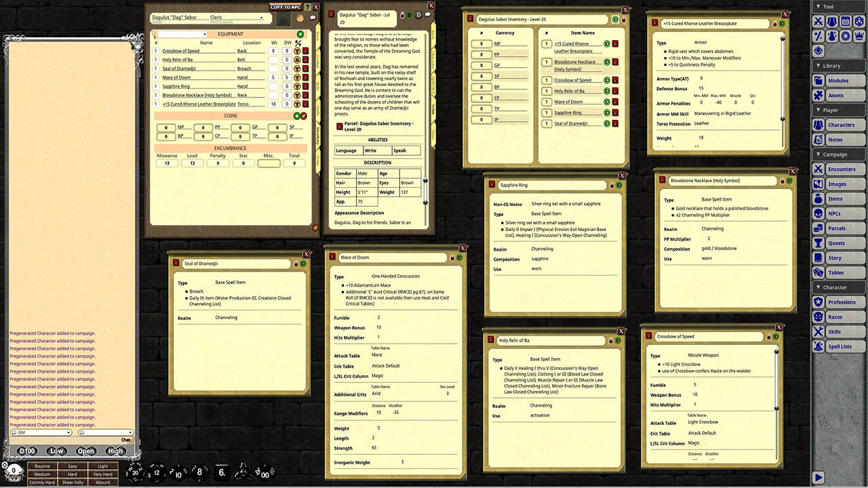Image resolution: width=868 pixels, height=488 pixels.
Task: Click the round modifier dial showing zero
Action: 14,470
